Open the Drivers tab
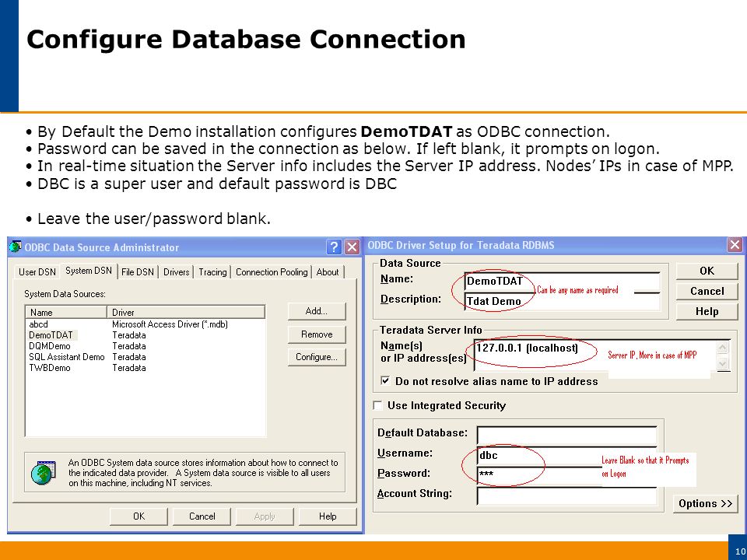747x560 pixels. click(x=177, y=272)
